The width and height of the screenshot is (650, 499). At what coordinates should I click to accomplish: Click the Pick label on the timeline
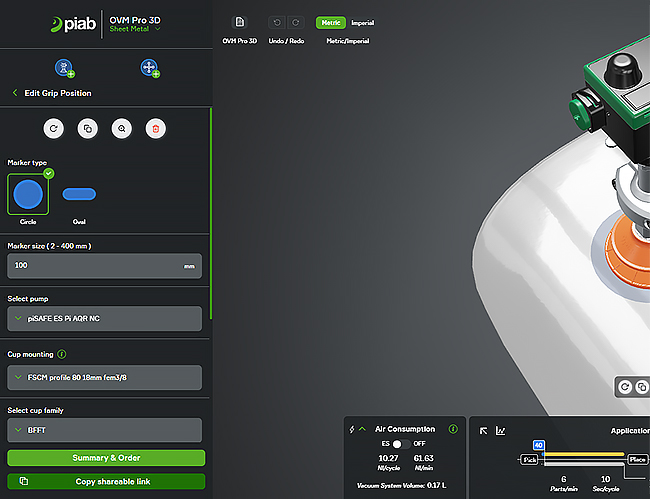[x=529, y=460]
